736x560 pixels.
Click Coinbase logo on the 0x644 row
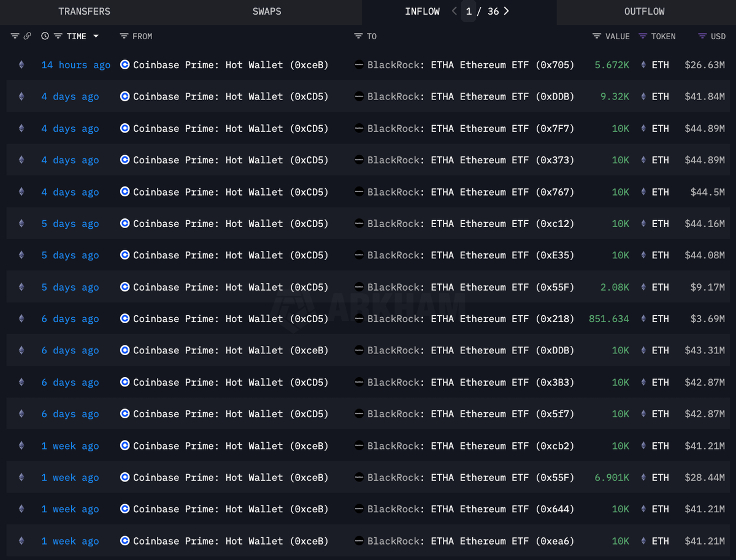tap(125, 509)
